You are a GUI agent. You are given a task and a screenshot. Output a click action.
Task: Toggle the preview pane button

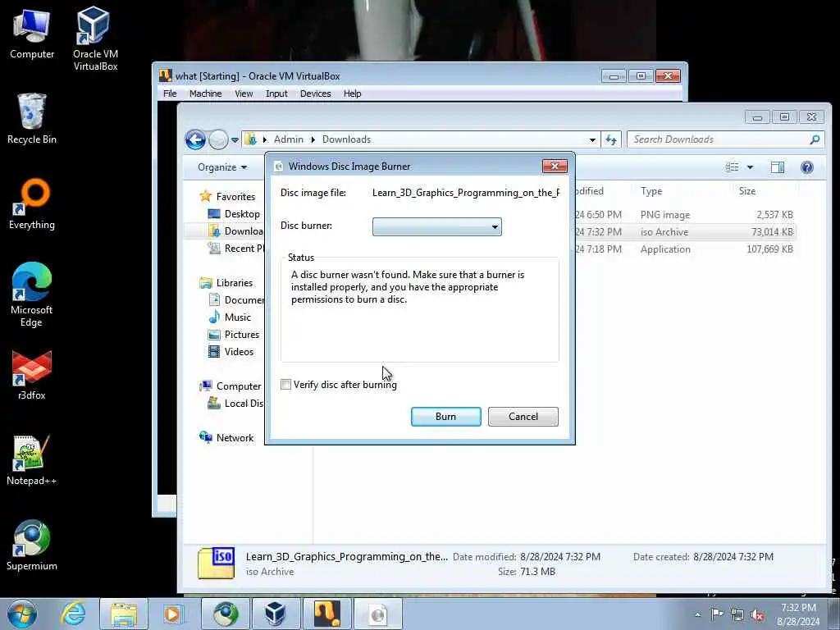coord(778,167)
